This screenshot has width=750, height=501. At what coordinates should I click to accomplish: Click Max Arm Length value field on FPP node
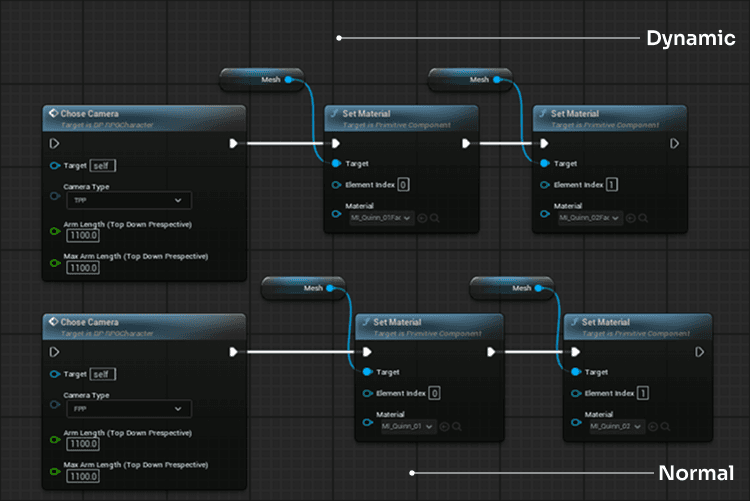(83, 477)
